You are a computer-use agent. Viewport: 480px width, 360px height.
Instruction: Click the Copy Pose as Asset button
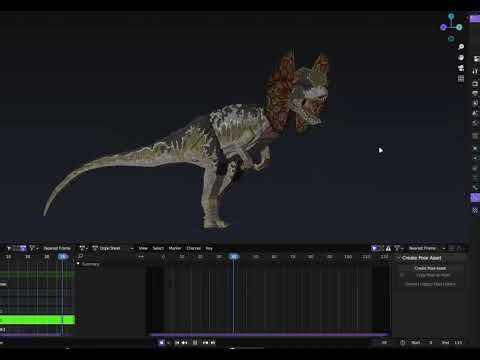(433, 275)
